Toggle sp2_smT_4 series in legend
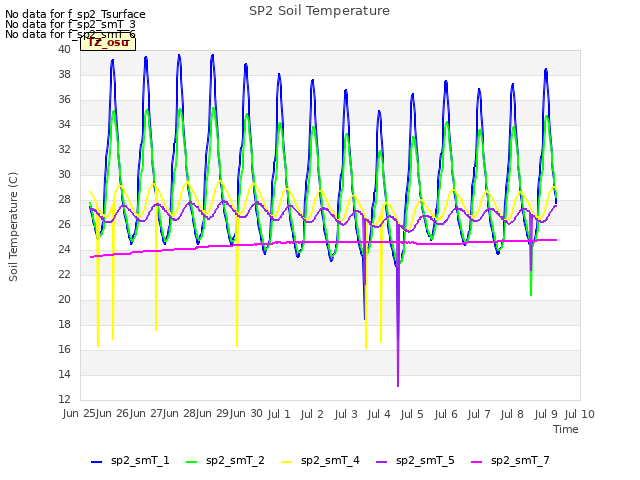The width and height of the screenshot is (640, 480). [x=320, y=461]
